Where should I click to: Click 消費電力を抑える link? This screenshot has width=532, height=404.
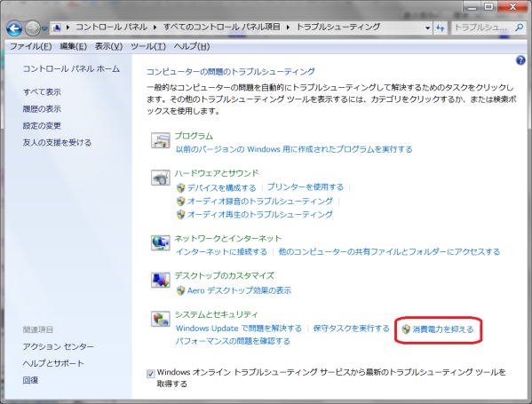[443, 329]
